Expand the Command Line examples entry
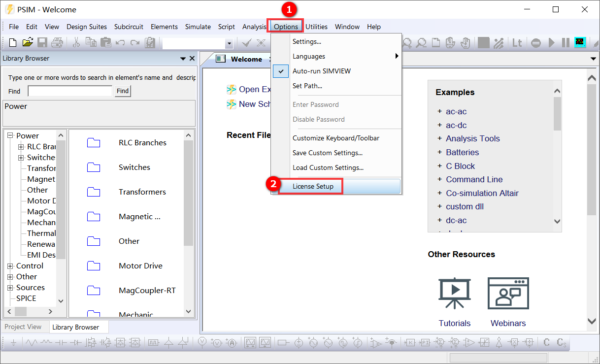 pyautogui.click(x=440, y=180)
